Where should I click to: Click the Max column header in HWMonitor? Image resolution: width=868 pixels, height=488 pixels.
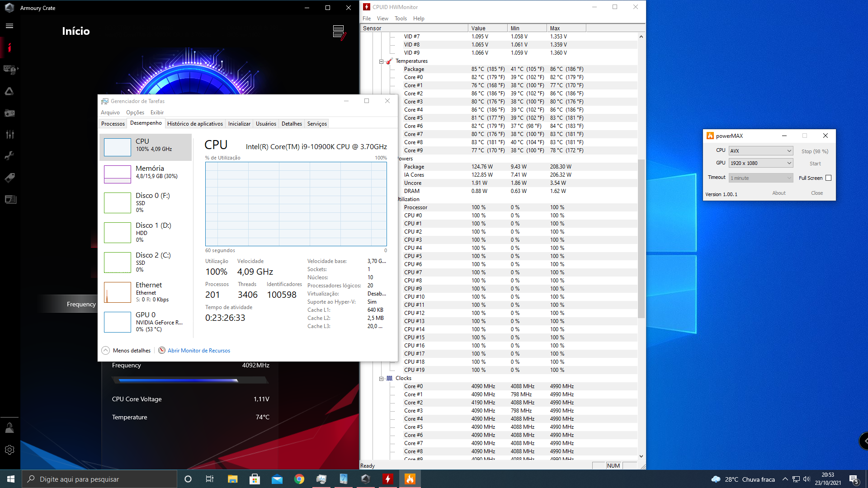[566, 28]
